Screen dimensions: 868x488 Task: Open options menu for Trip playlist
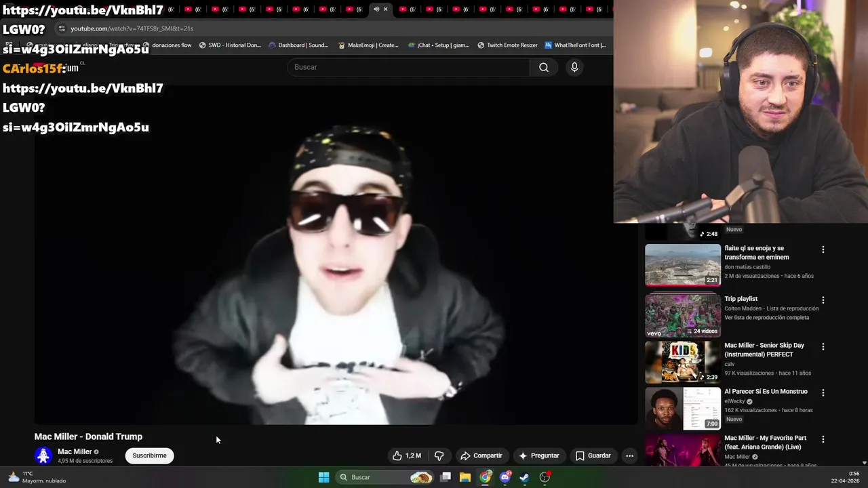coord(823,300)
